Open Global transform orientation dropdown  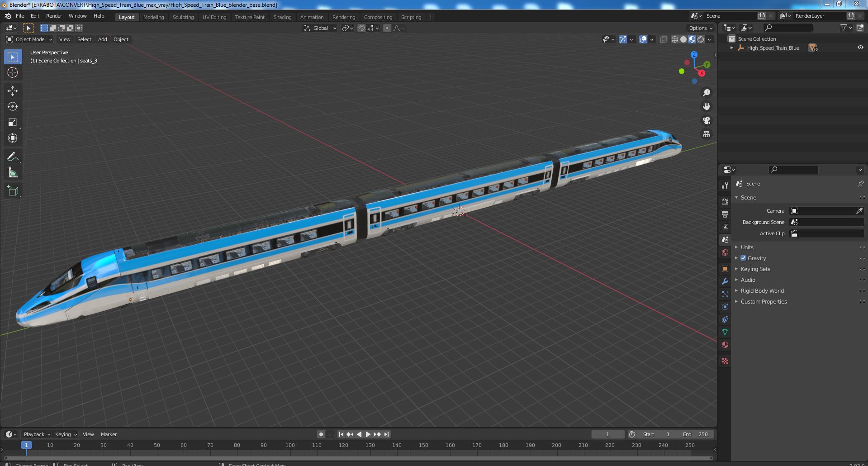pos(320,28)
